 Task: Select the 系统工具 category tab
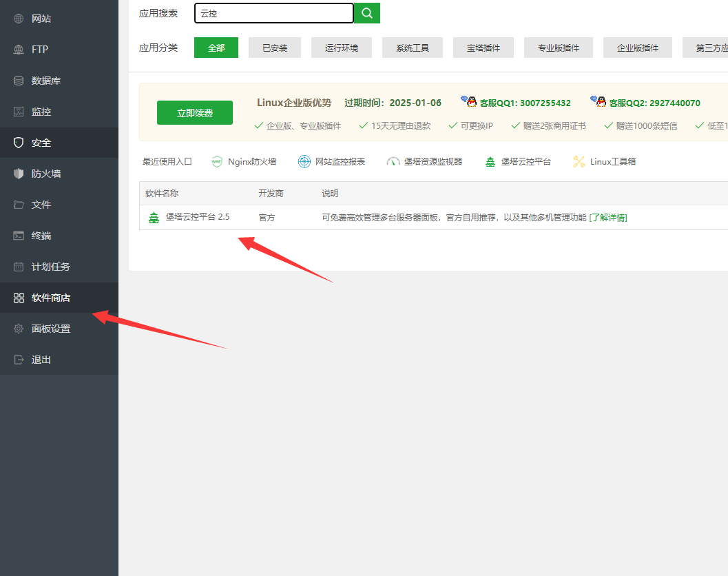(x=413, y=48)
